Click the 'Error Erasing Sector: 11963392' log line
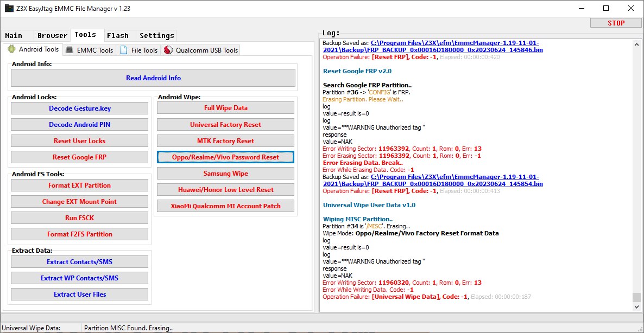 click(x=402, y=156)
